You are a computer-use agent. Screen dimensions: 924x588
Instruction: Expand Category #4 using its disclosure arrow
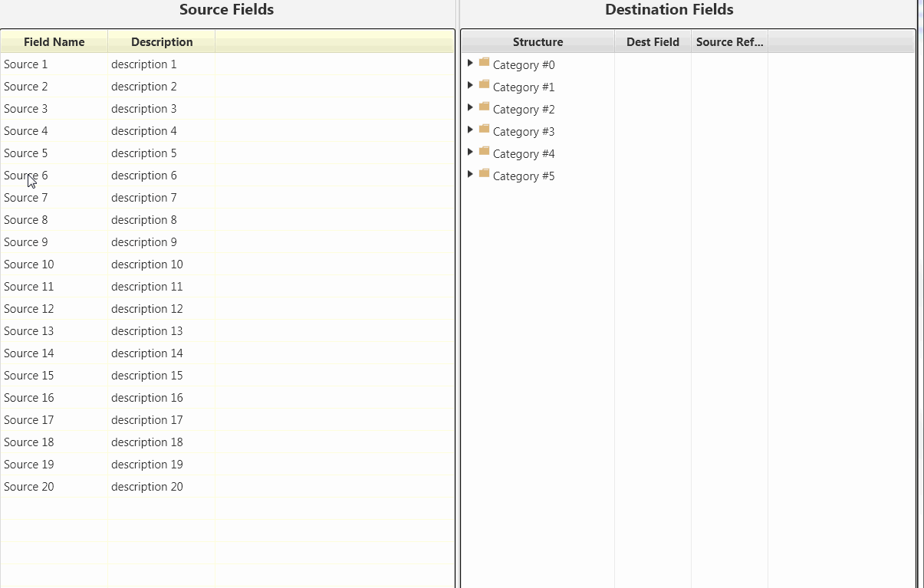click(x=470, y=152)
